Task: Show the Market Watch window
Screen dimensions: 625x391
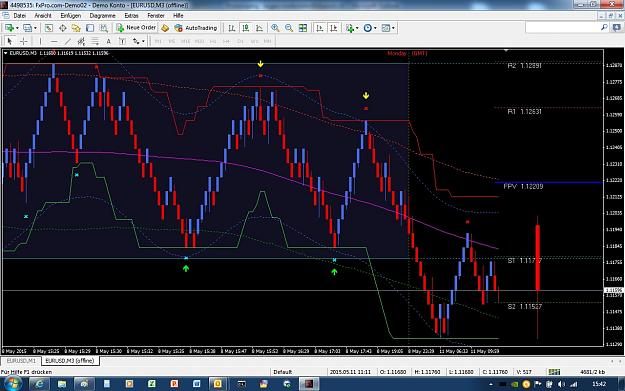Action: [x=49, y=28]
